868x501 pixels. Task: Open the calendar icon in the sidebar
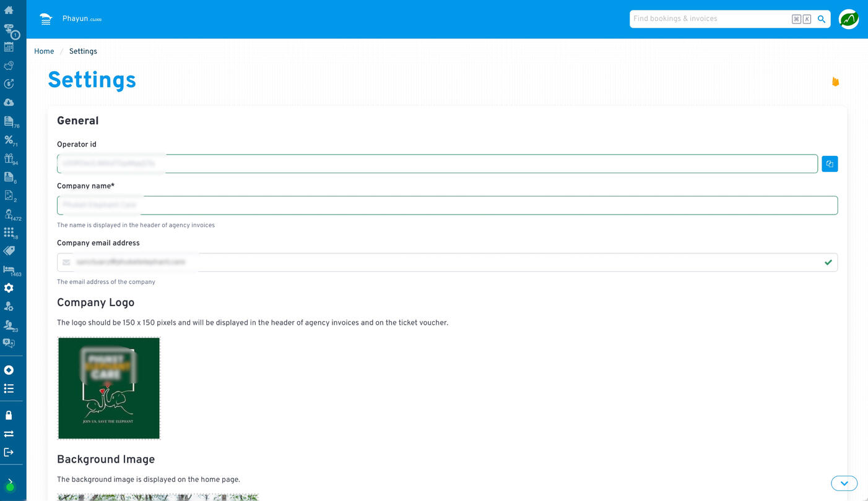(x=9, y=47)
